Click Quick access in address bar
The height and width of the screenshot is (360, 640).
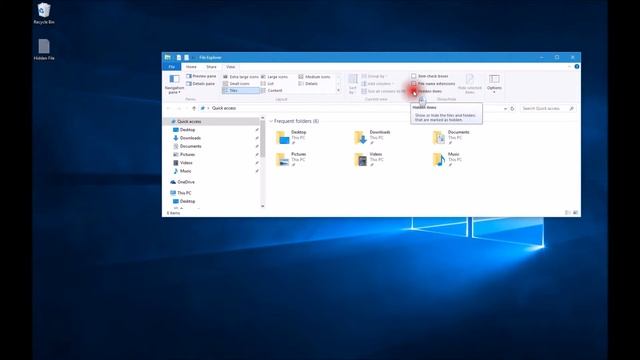click(x=224, y=108)
